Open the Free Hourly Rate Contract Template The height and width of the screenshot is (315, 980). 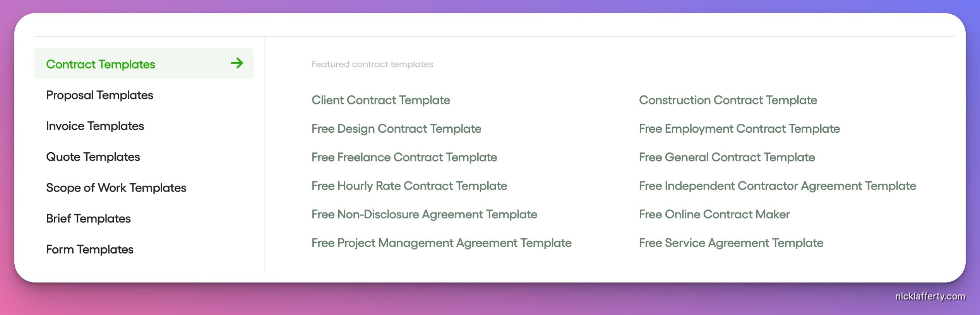point(409,186)
